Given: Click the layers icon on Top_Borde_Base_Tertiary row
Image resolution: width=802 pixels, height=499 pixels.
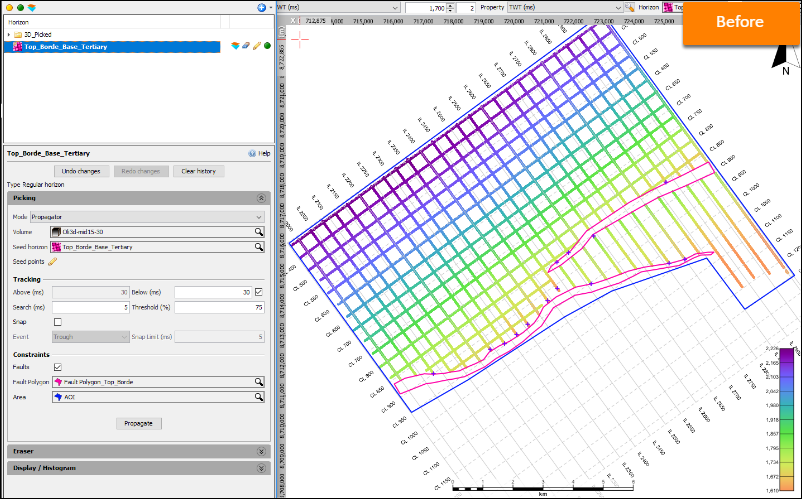Looking at the screenshot, I should (x=235, y=46).
